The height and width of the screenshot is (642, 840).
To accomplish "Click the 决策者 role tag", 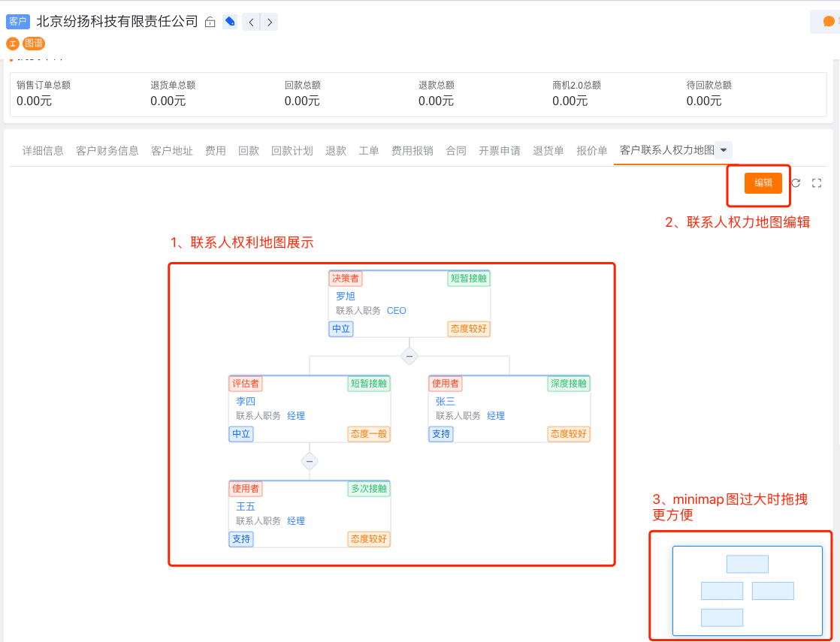I will [346, 279].
